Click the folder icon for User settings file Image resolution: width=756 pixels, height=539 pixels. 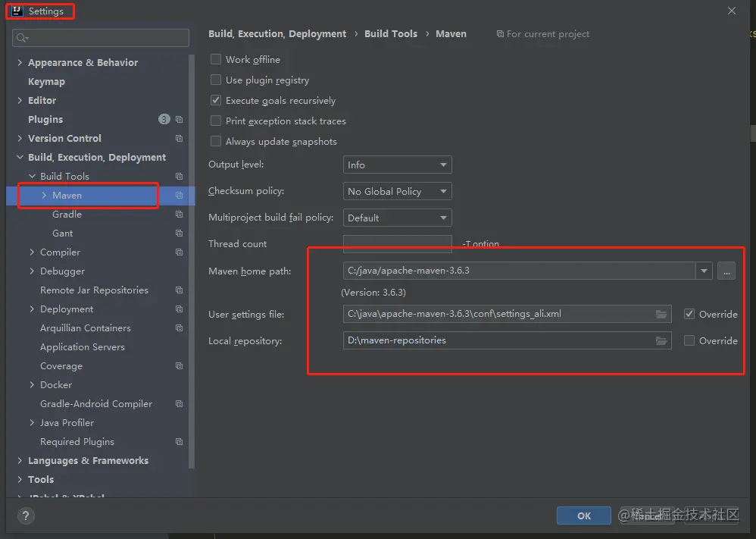[x=661, y=314]
